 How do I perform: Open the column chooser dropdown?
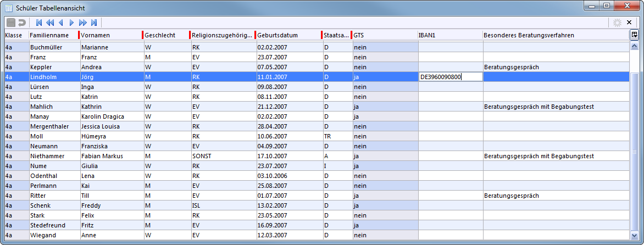coord(634,35)
